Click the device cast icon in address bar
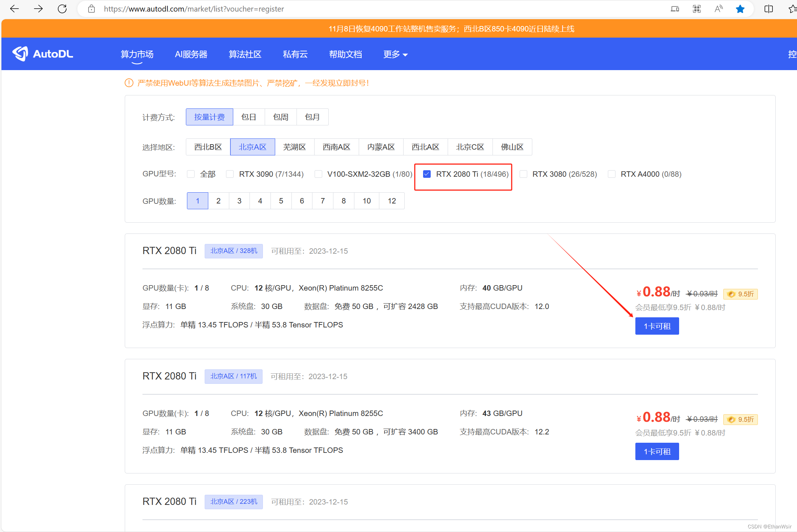Image resolution: width=797 pixels, height=532 pixels. point(675,9)
